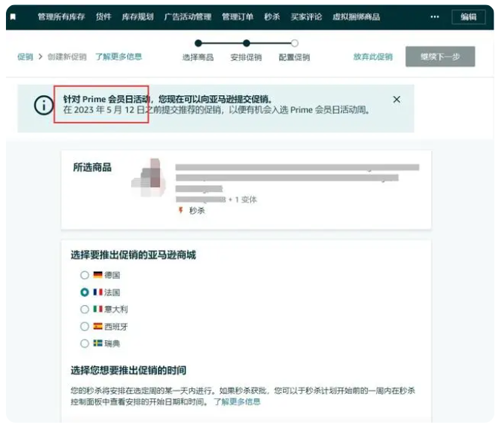The image size is (504, 445).
Task: Click the 秒杀 lightning icon under product
Action: click(x=180, y=211)
